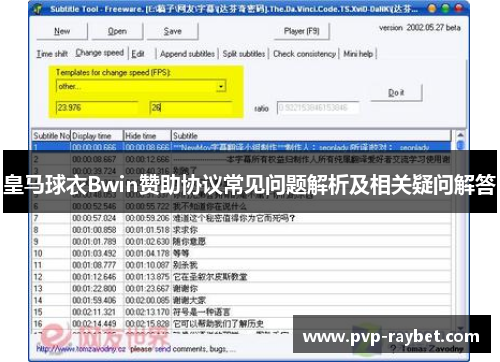Close the Subtitle Tool window

click(459, 8)
